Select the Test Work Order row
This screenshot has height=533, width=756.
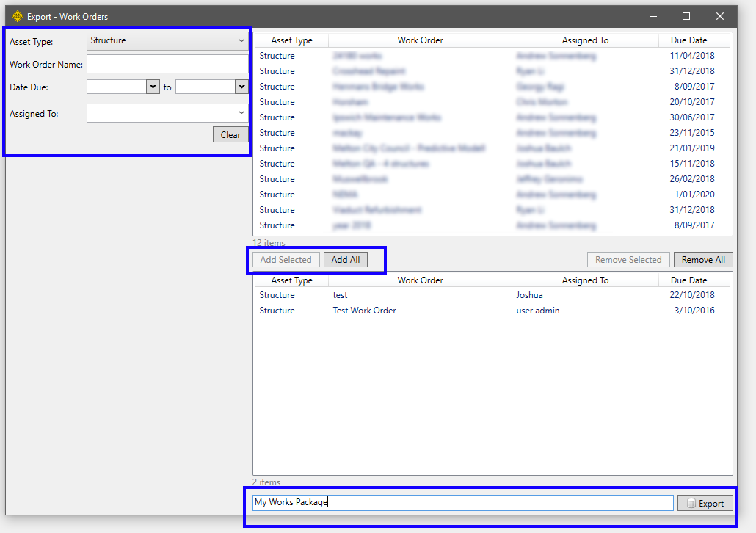[364, 311]
